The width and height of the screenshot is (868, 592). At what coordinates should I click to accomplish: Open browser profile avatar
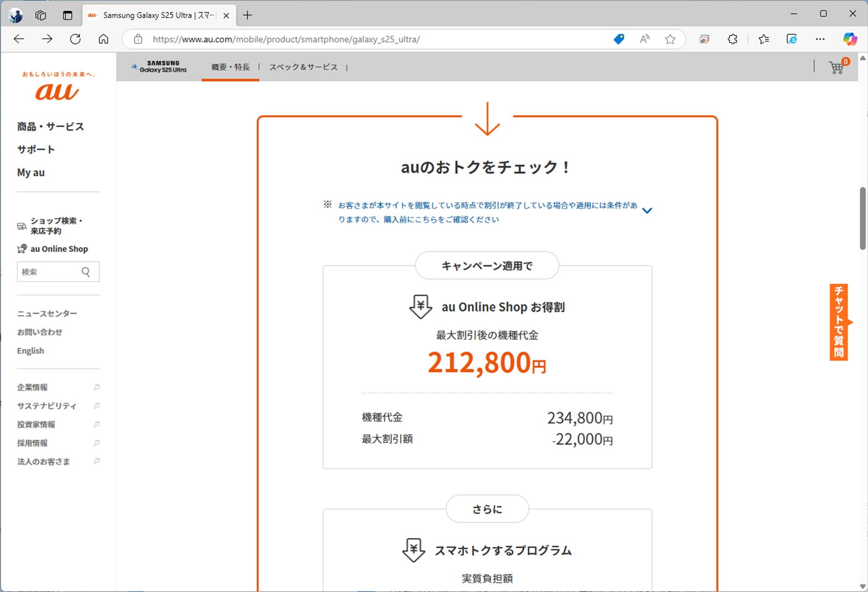pos(16,15)
